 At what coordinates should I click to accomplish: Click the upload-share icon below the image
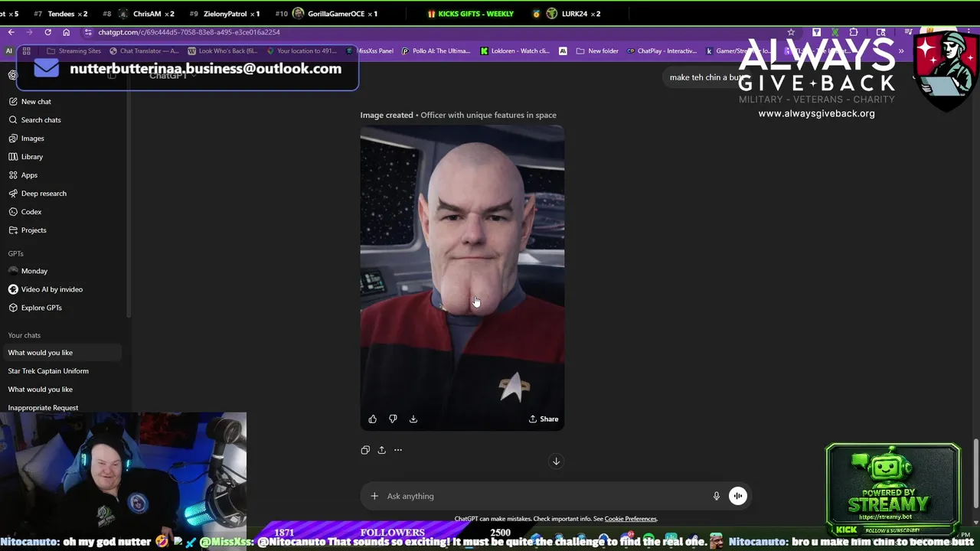[381, 450]
